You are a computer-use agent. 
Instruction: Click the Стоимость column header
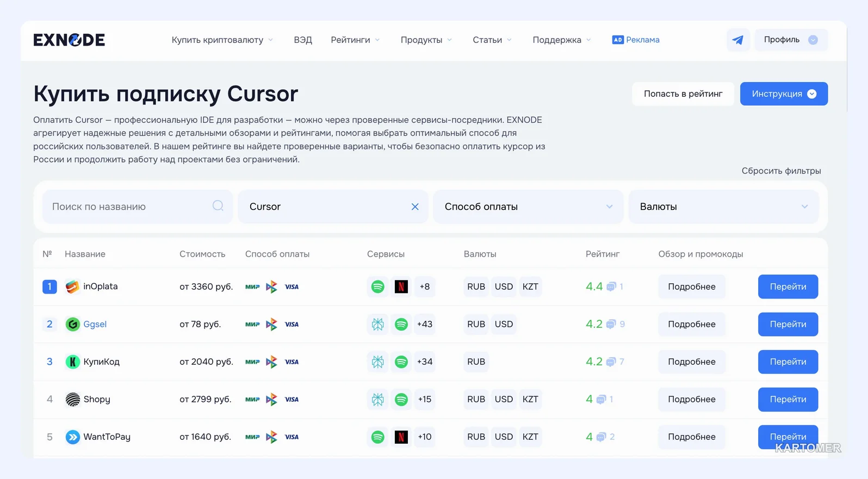click(202, 254)
